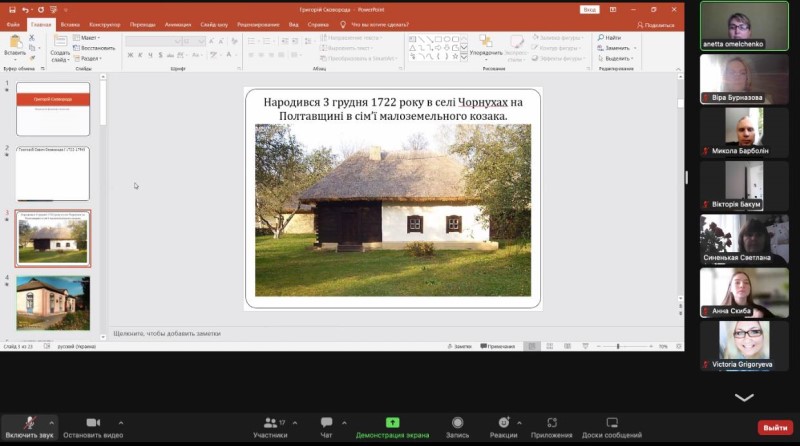Expand arrow next to Реакции
Image resolution: width=800 pixels, height=446 pixels.
[x=519, y=423]
